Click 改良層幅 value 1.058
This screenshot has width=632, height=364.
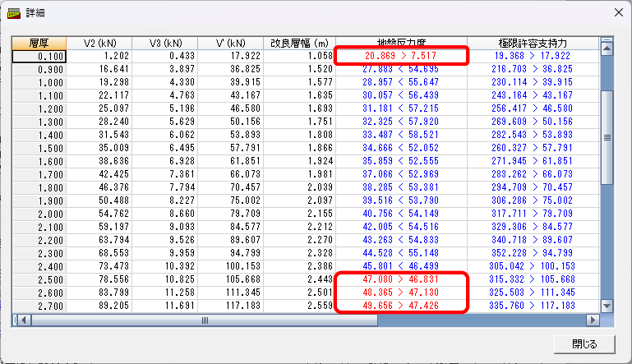[x=299, y=56]
